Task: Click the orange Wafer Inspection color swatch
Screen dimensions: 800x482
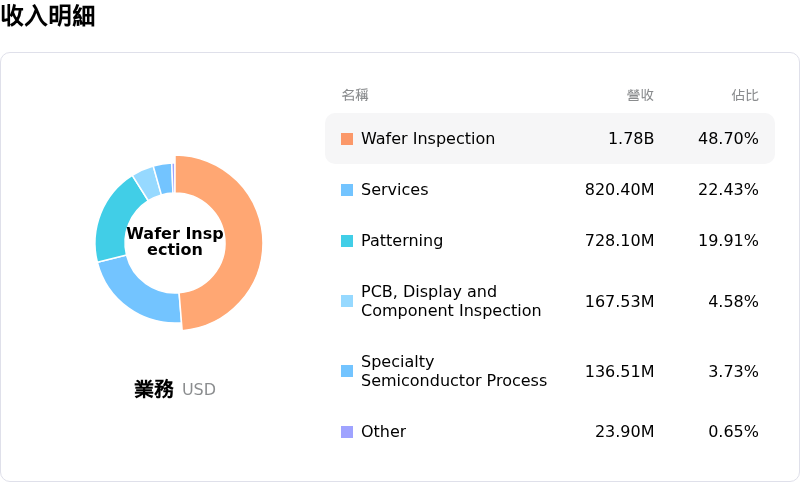Action: click(347, 139)
